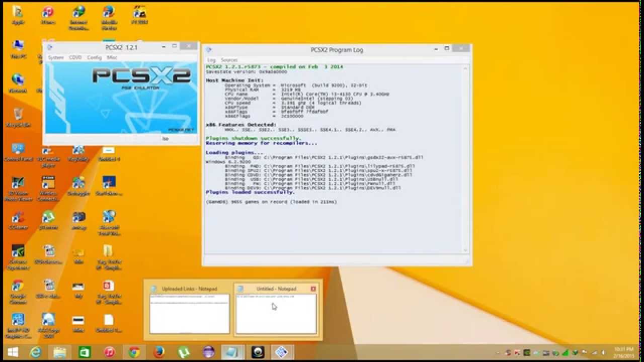
Task: Open Google Chrome from the taskbar
Action: point(134,352)
